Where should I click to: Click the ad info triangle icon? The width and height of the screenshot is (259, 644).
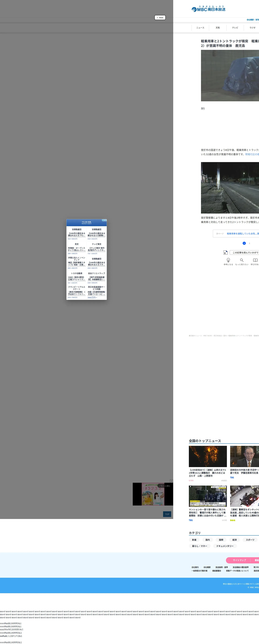103,220
